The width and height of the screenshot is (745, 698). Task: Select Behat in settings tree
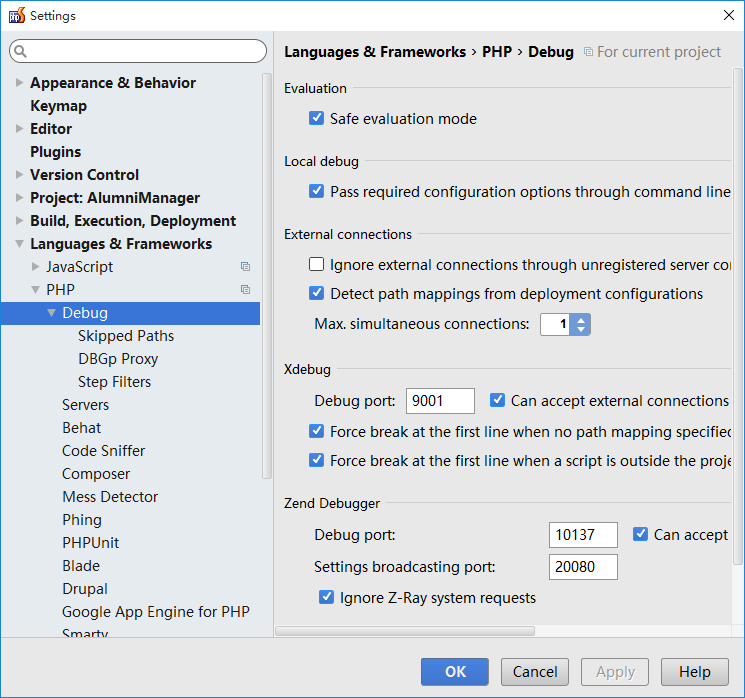pyautogui.click(x=81, y=428)
